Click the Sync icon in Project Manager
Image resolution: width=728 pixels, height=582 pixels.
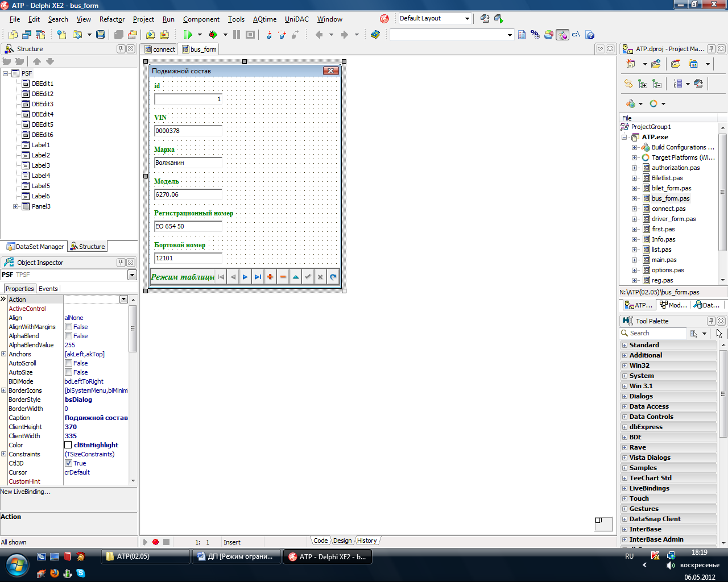628,84
